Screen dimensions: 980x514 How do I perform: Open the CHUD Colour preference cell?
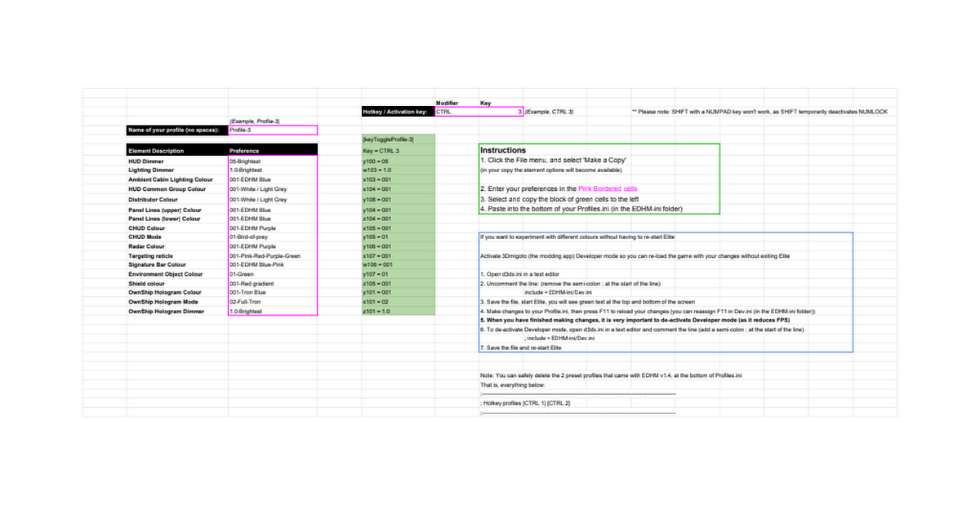(x=273, y=228)
